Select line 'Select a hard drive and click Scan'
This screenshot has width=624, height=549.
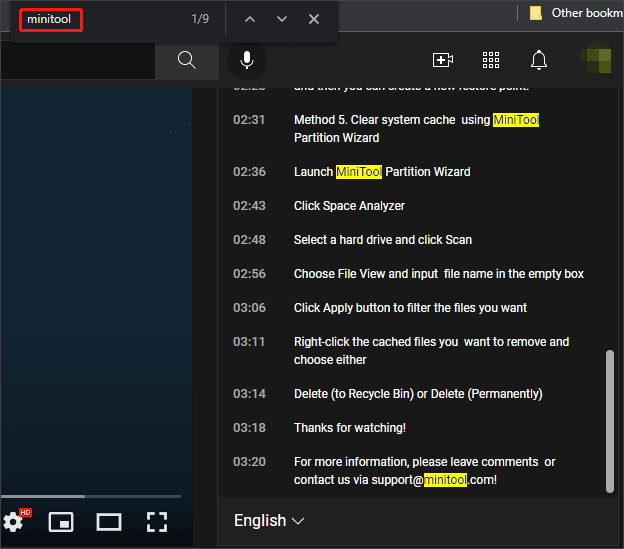(x=383, y=240)
